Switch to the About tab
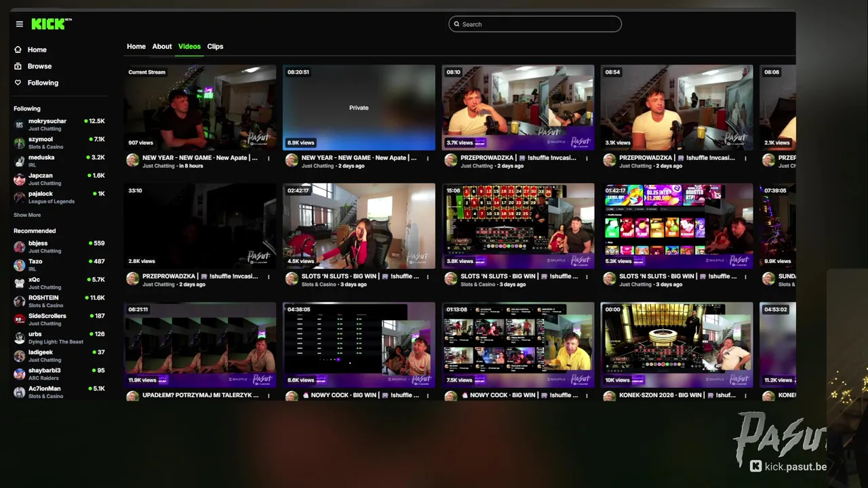868x488 pixels. [162, 46]
